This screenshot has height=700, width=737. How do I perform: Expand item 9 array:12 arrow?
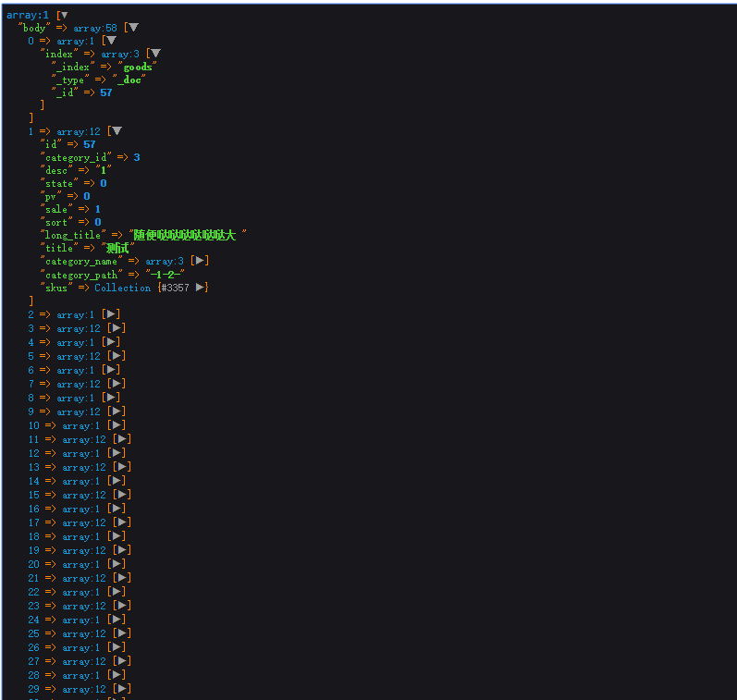117,411
